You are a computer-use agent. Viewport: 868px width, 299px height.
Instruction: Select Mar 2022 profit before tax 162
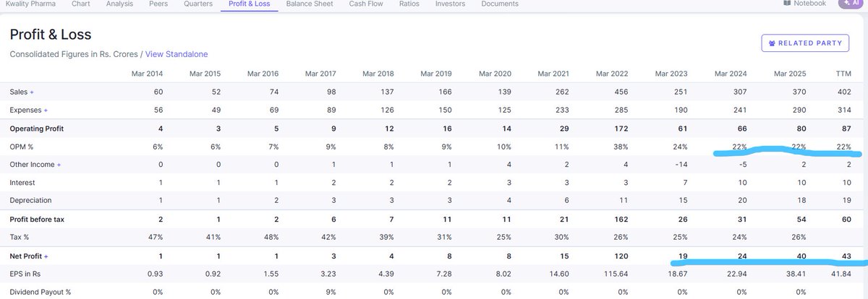pos(621,220)
